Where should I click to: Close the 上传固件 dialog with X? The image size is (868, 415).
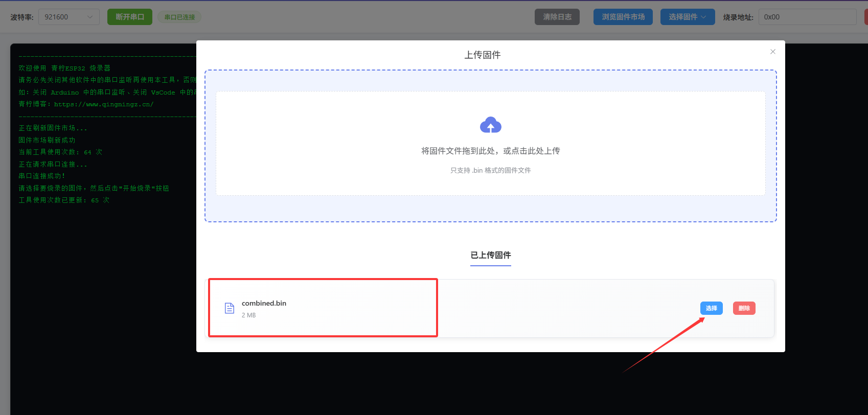(x=772, y=52)
